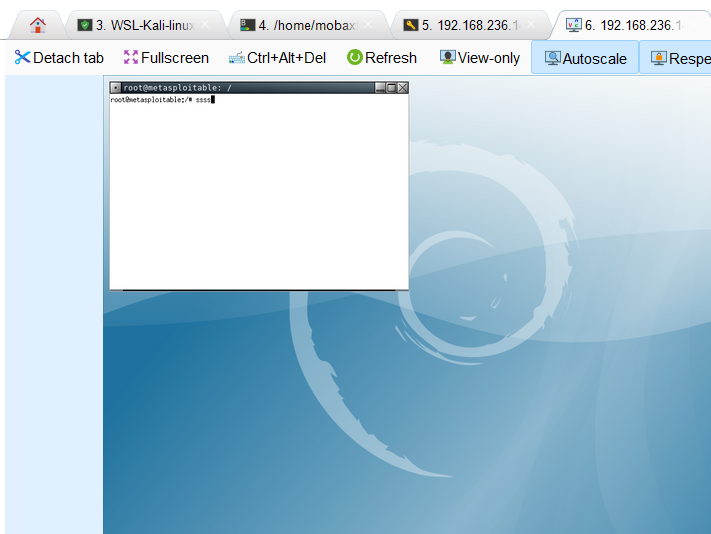This screenshot has width=711, height=534.
Task: Send Ctrl+Alt+Del to remote
Action: coord(278,58)
